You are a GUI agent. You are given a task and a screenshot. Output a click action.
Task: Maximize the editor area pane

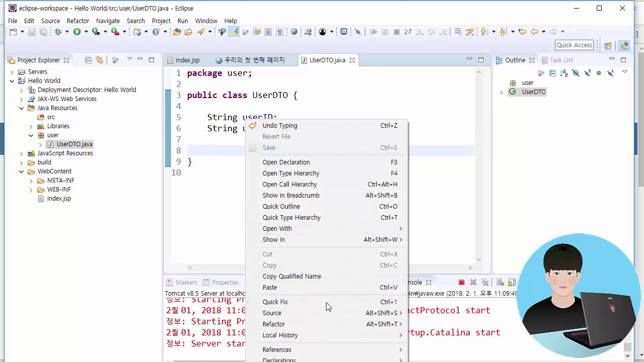click(x=480, y=59)
